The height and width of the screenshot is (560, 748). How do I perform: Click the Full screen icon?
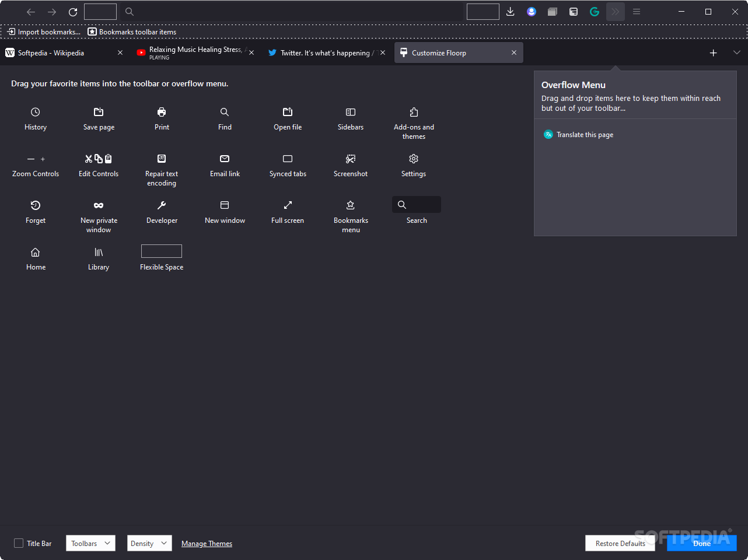coord(288,205)
